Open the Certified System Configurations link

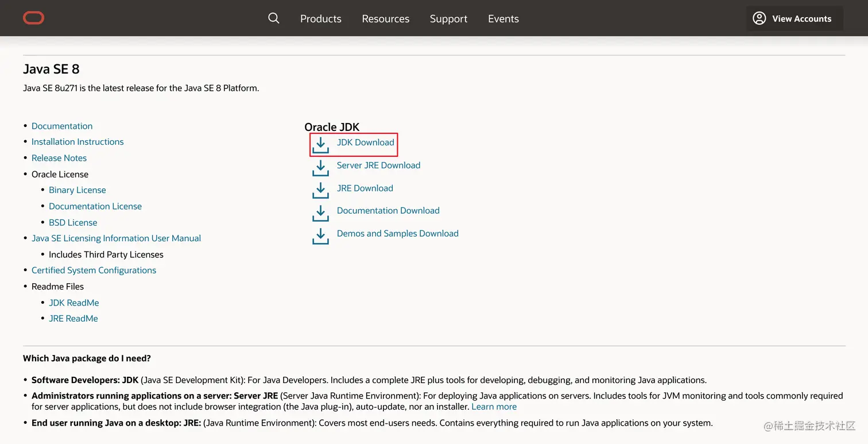(x=94, y=271)
